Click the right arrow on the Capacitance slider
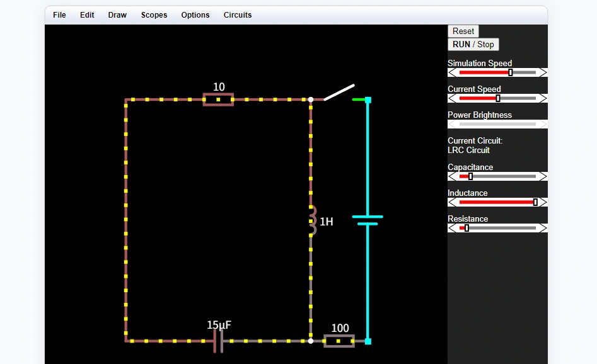Screen dimensions: 597x364 click(x=543, y=176)
